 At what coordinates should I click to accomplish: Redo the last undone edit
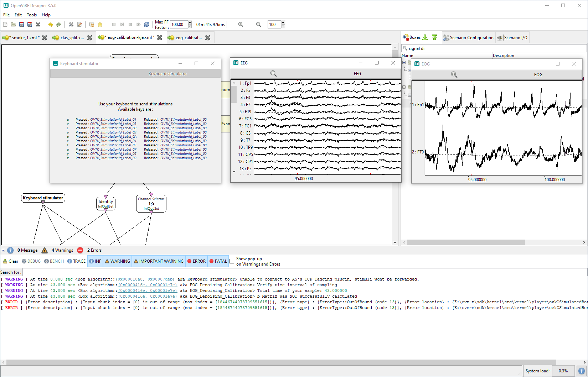coord(58,25)
